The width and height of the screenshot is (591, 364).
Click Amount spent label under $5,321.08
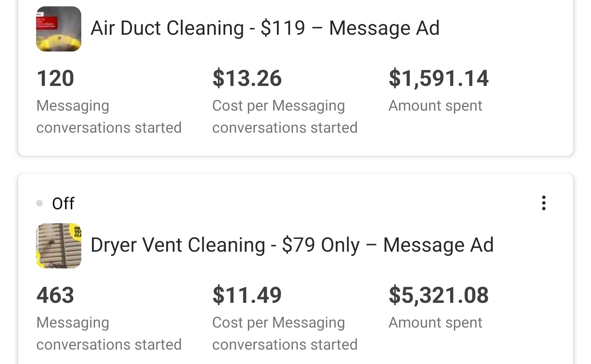[x=435, y=323]
